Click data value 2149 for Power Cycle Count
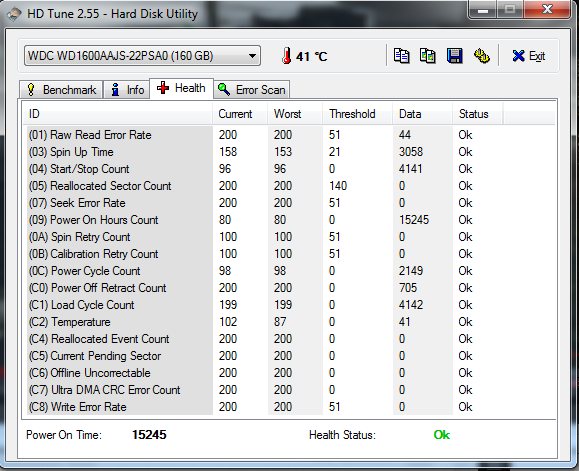The image size is (579, 471). coord(411,271)
